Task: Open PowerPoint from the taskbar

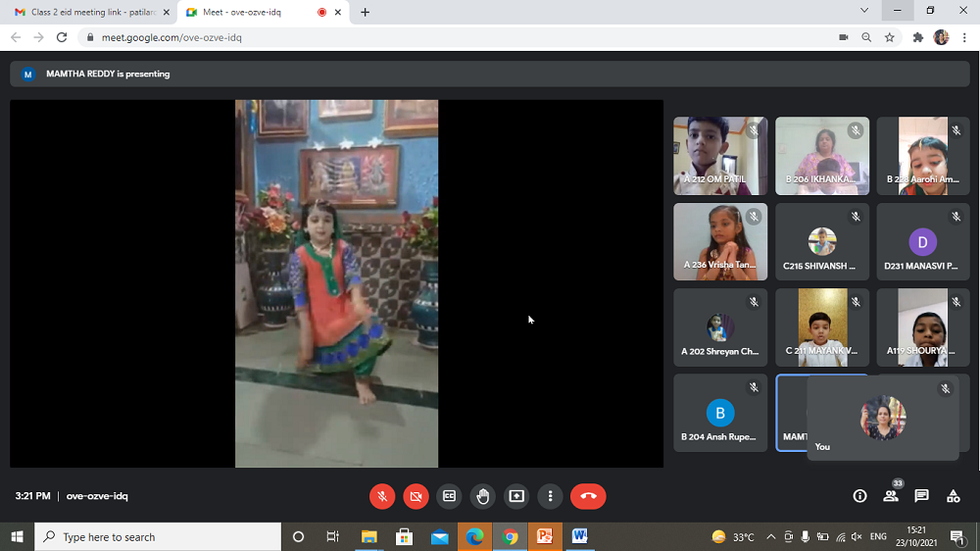Action: pos(545,536)
